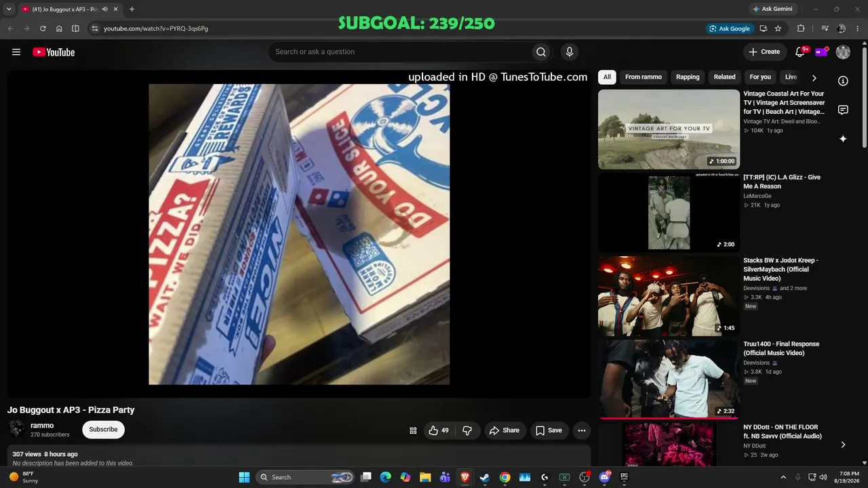Viewport: 868px width, 488px height.
Task: Select the From rammo filter chip
Action: click(x=644, y=77)
